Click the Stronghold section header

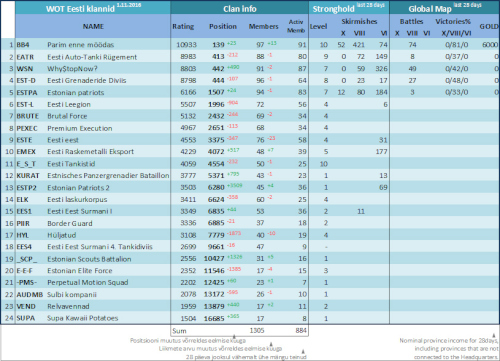coord(333,9)
